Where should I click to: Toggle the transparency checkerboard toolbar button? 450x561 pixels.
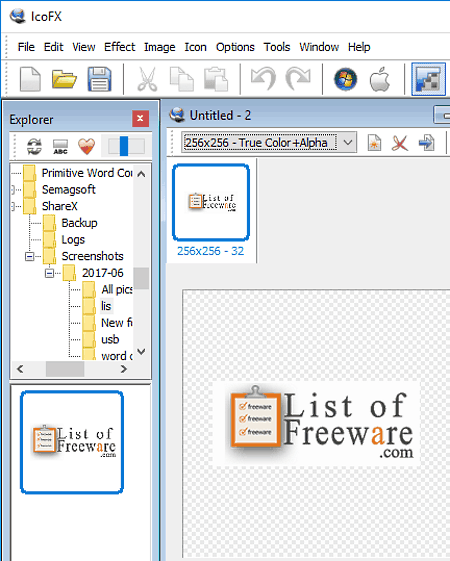[x=428, y=79]
